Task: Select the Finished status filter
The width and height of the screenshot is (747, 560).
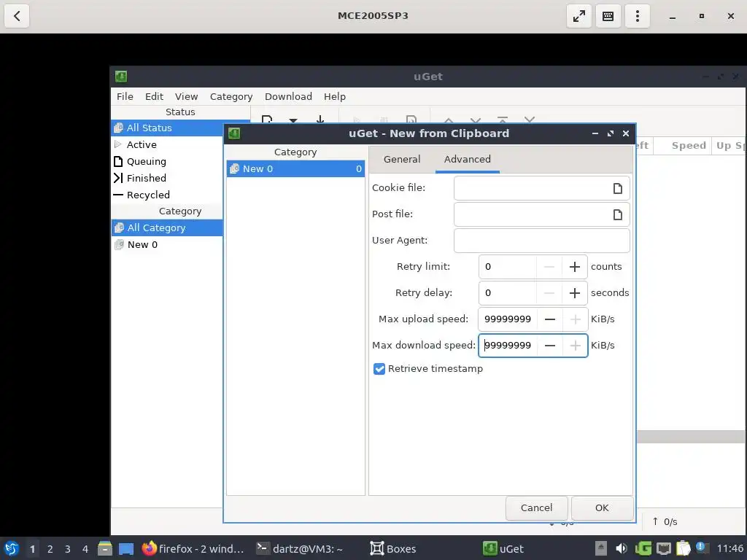Action: (x=167, y=178)
